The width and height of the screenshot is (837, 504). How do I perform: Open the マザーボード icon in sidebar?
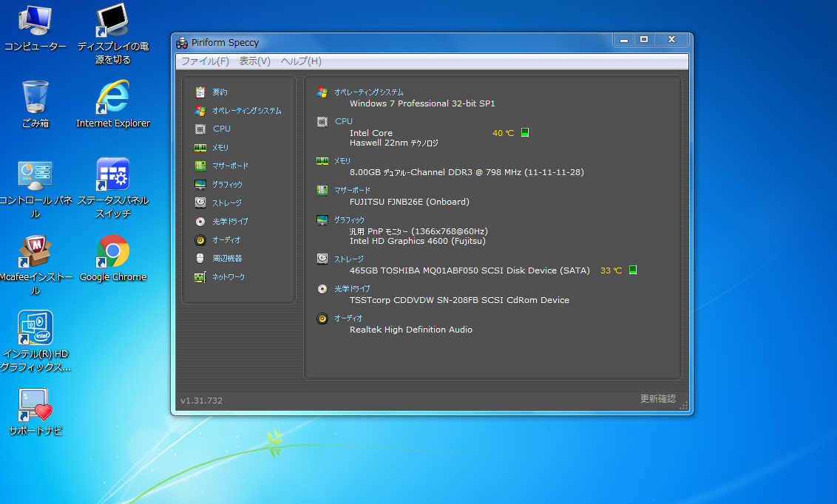(x=200, y=166)
